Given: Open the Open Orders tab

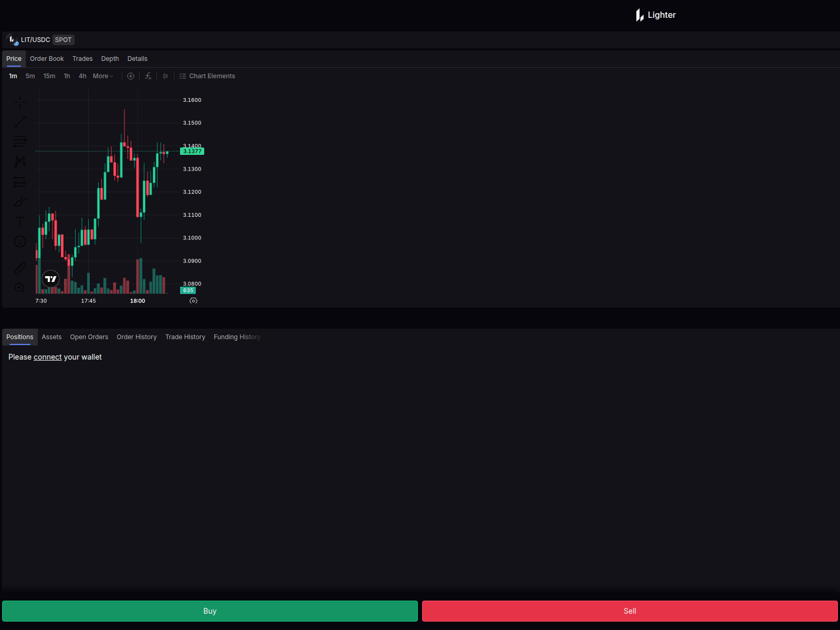Looking at the screenshot, I should tap(89, 337).
